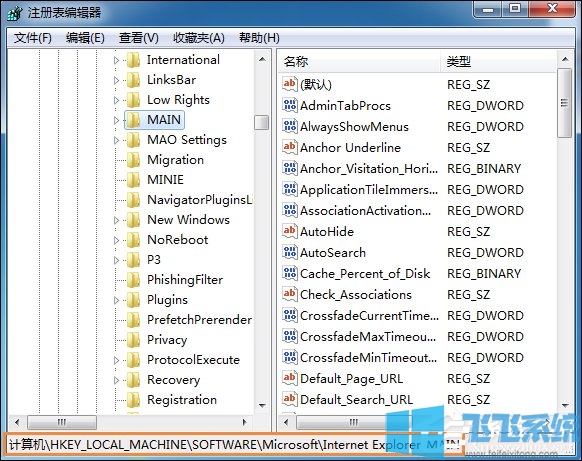Click the International folder icon

click(133, 60)
